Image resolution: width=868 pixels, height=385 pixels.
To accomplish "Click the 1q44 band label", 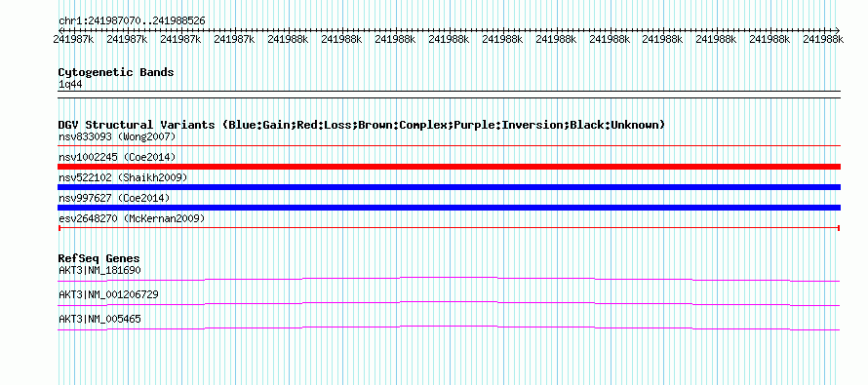I will click(70, 85).
